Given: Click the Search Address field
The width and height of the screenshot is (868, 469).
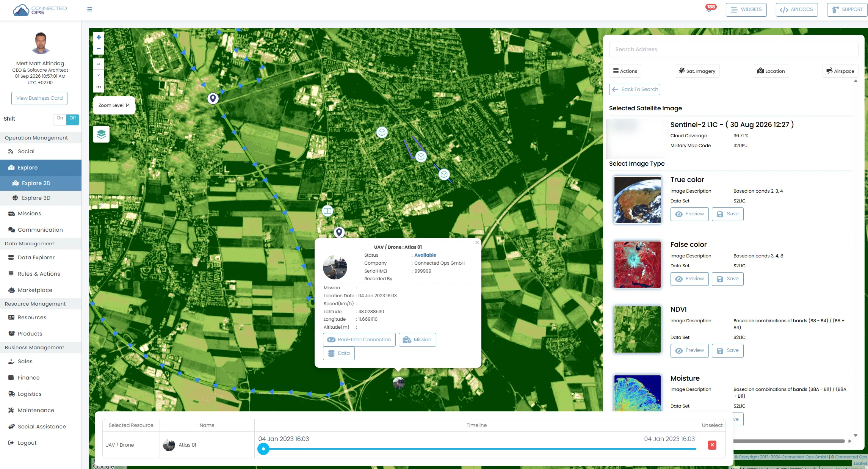Looking at the screenshot, I should pos(734,49).
